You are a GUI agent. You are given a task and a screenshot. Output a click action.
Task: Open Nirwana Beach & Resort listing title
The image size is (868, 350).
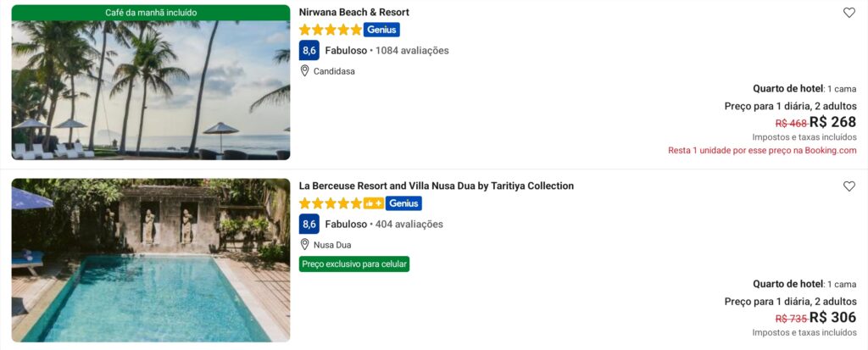click(x=354, y=13)
